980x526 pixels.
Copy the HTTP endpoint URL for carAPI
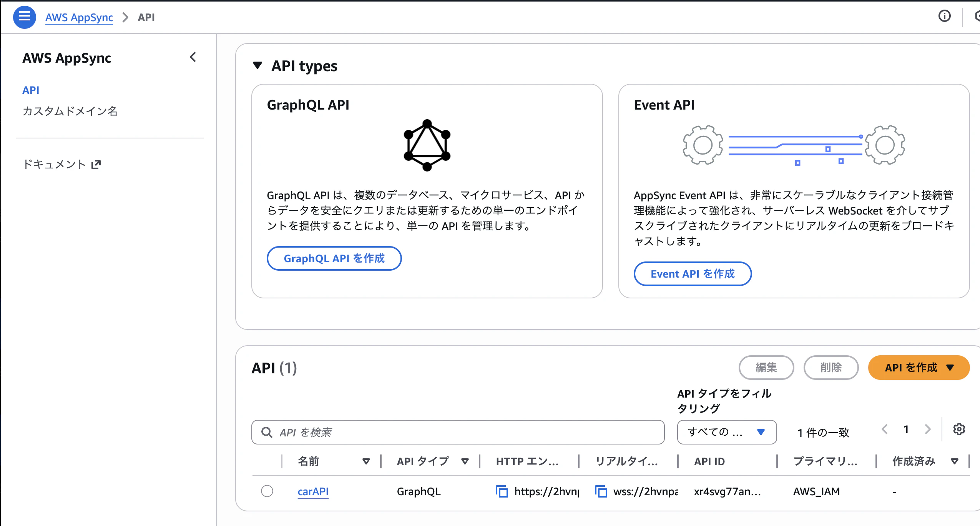(502, 491)
